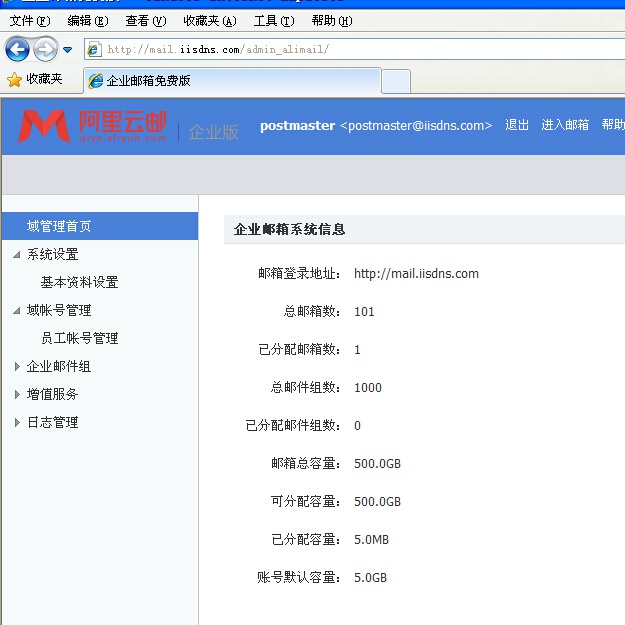
Task: Open the 工具 (Tools) menu
Action: tap(273, 21)
